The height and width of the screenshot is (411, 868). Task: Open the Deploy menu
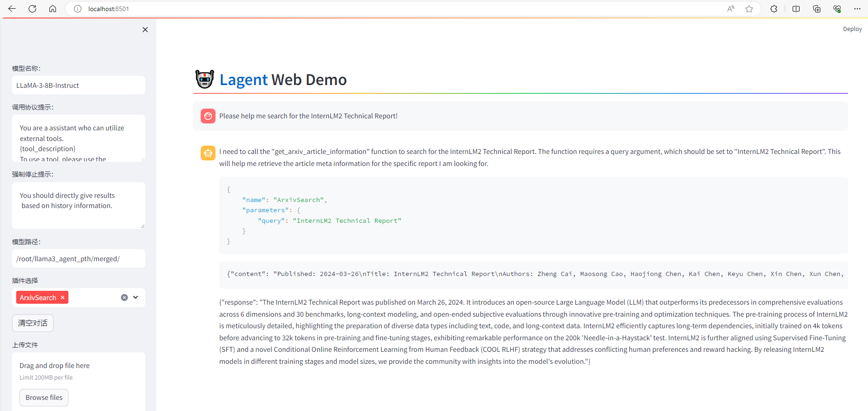tap(852, 29)
